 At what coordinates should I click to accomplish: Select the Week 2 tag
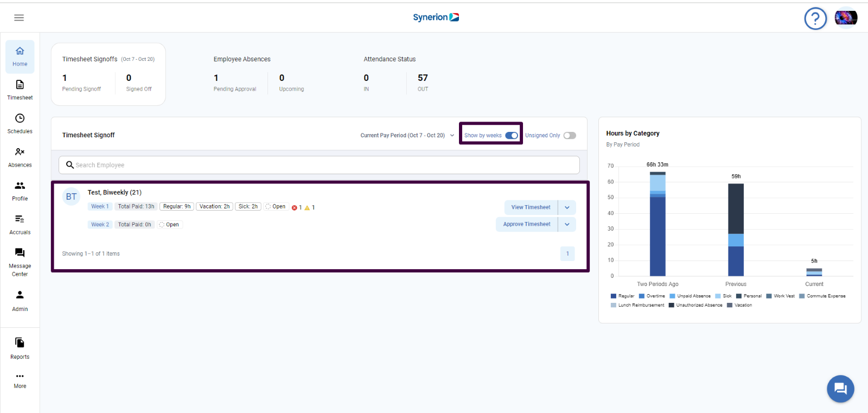[100, 225]
